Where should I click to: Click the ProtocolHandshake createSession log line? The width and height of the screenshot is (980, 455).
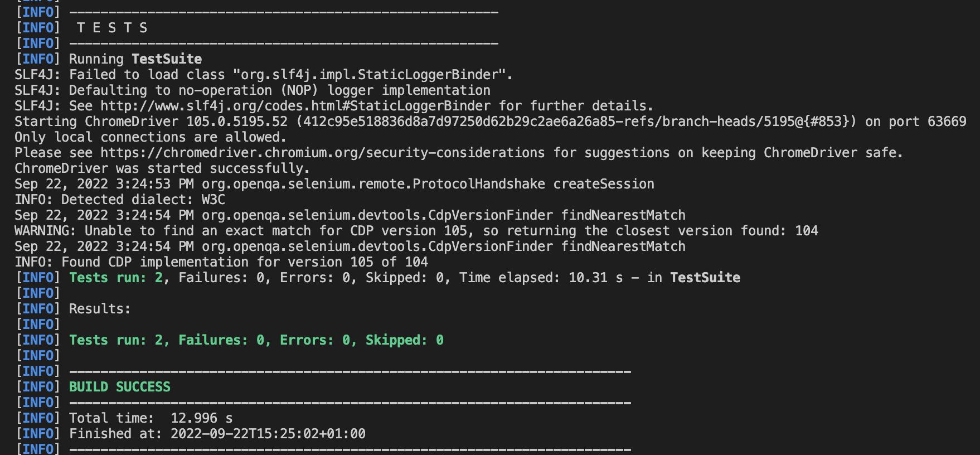pos(334,184)
